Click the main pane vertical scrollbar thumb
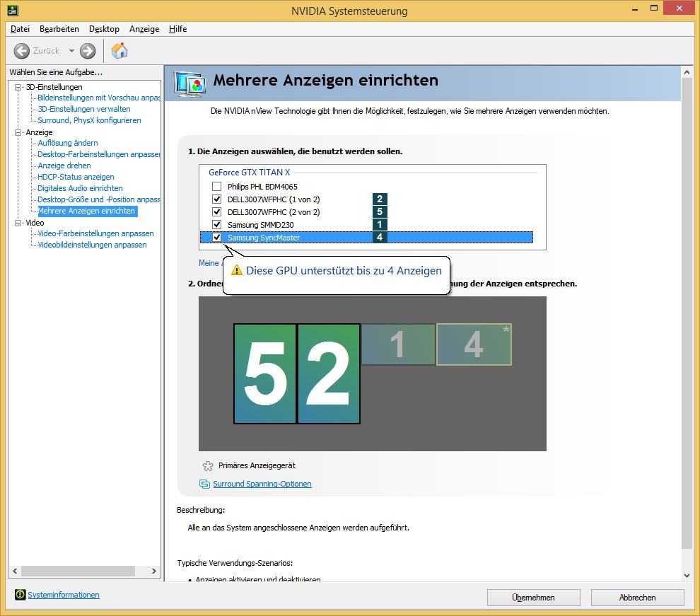This screenshot has height=616, width=700. click(687, 313)
